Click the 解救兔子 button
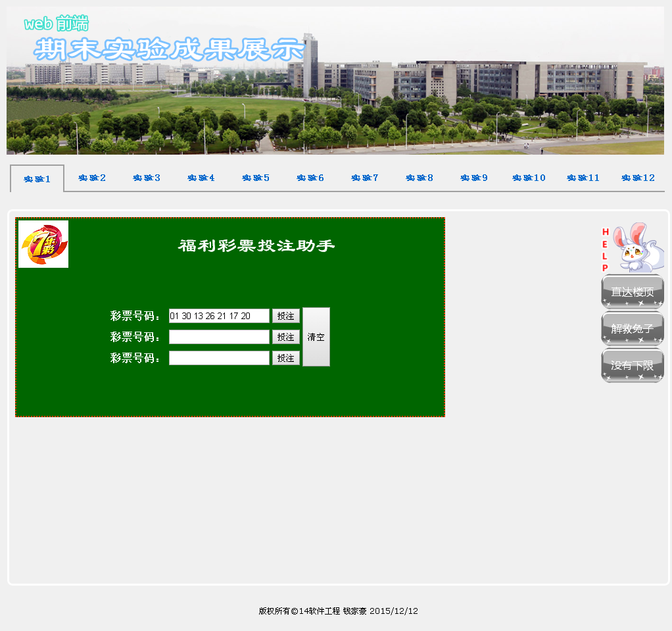 tap(633, 328)
